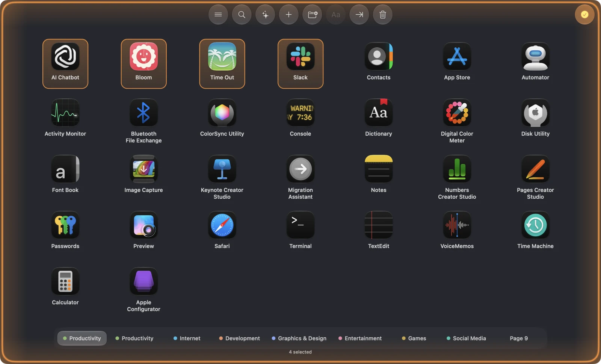The height and width of the screenshot is (364, 601).
Task: Click the arrow-to-bar move button
Action: (359, 15)
